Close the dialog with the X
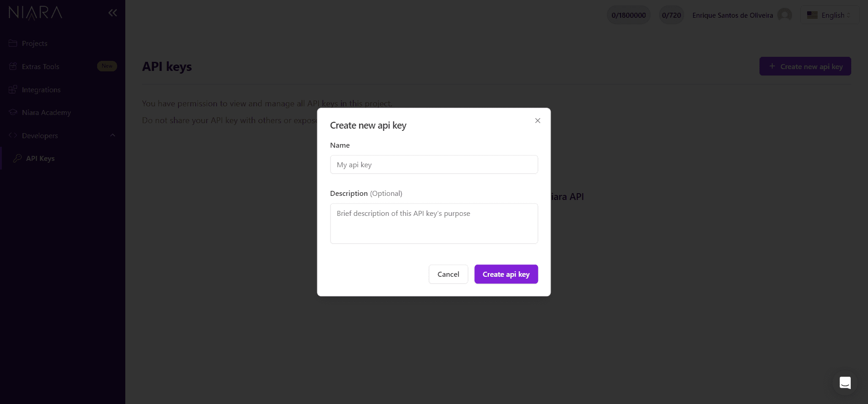Image resolution: width=868 pixels, height=404 pixels. [x=538, y=120]
